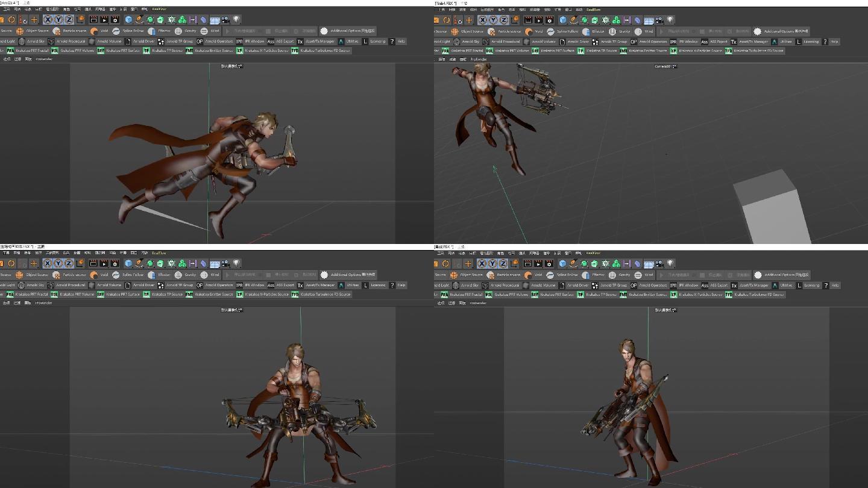Click the light bulb icon in caped standing-character window
The height and width of the screenshot is (488, 868).
[670, 263]
